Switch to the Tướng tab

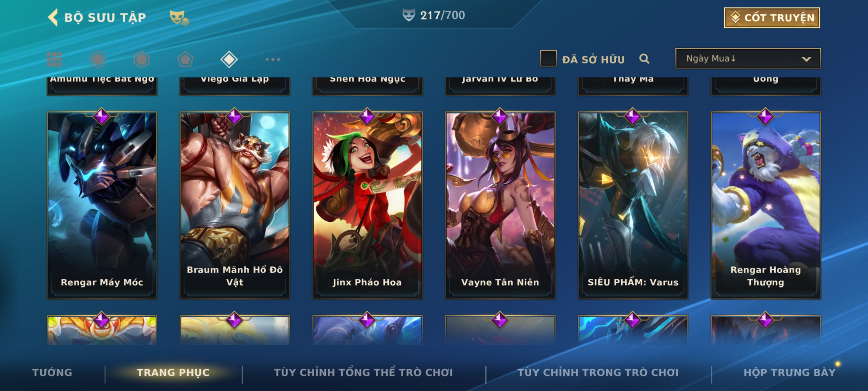pos(52,373)
